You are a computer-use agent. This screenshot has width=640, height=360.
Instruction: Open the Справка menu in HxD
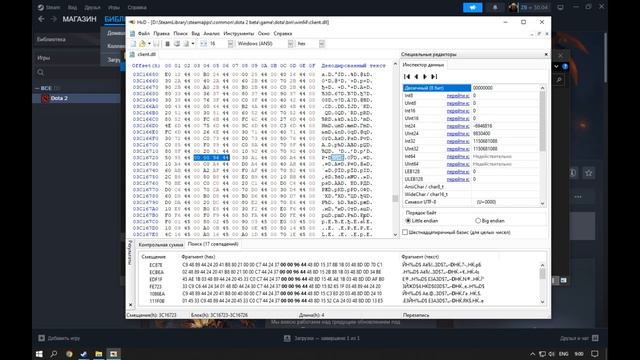click(283, 33)
